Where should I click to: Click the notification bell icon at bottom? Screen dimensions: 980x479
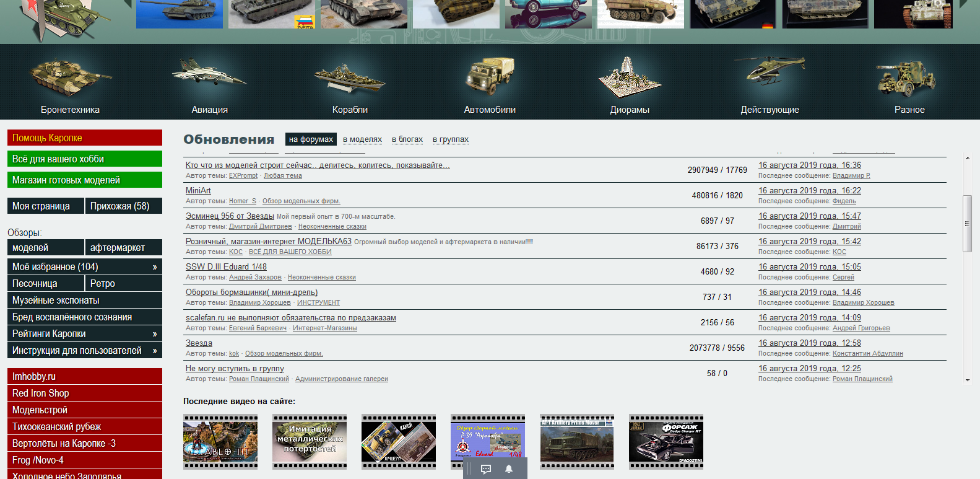point(509,469)
